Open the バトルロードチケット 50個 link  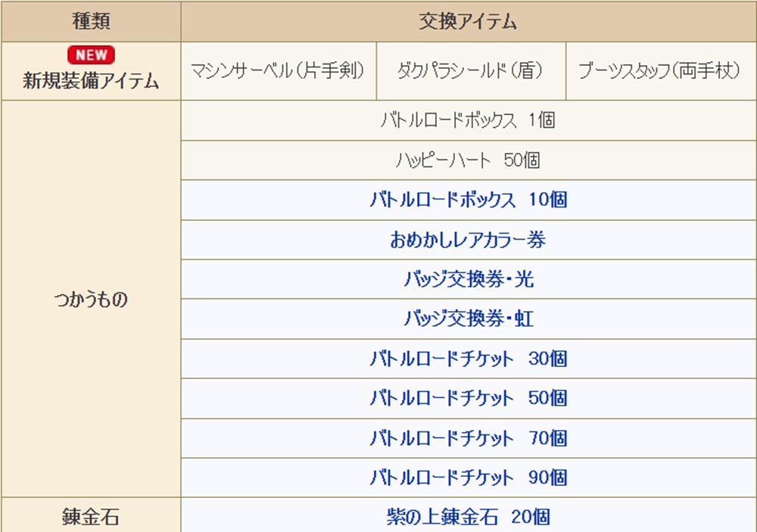coord(469,398)
